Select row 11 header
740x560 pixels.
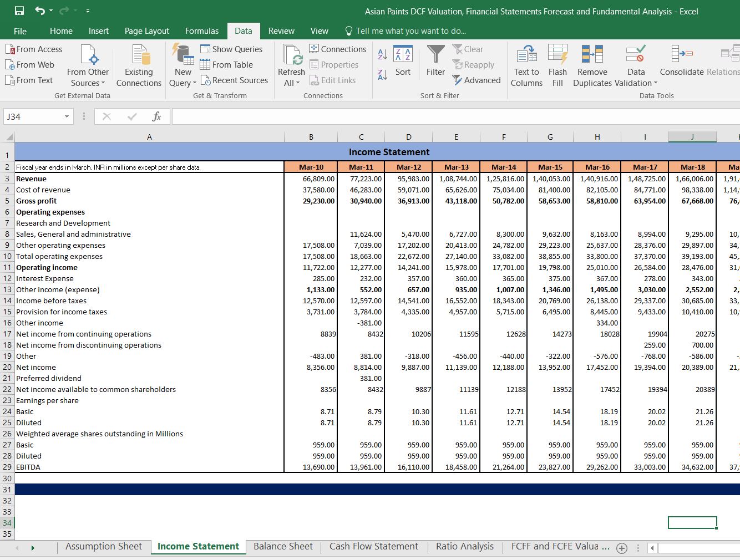[x=7, y=267]
